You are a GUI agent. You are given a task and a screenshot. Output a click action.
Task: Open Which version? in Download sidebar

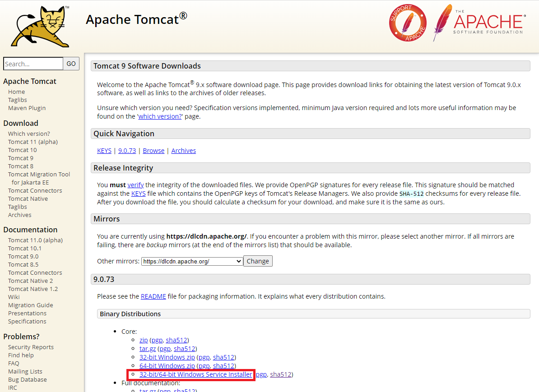point(29,134)
